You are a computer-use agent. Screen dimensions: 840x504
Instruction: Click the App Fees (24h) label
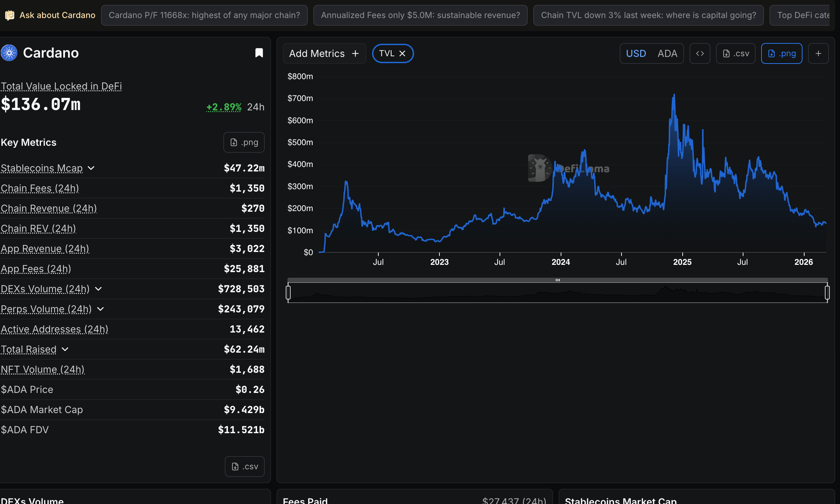(x=36, y=269)
